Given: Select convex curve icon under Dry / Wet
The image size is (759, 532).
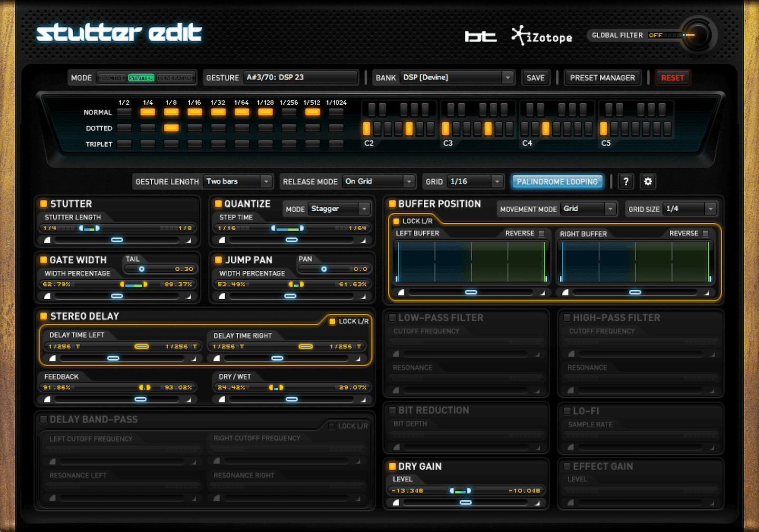Looking at the screenshot, I should point(222,400).
